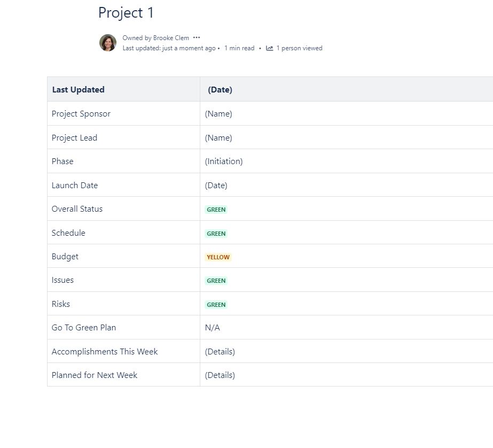Open page analytics chart icon
This screenshot has width=493, height=448.
tap(269, 48)
